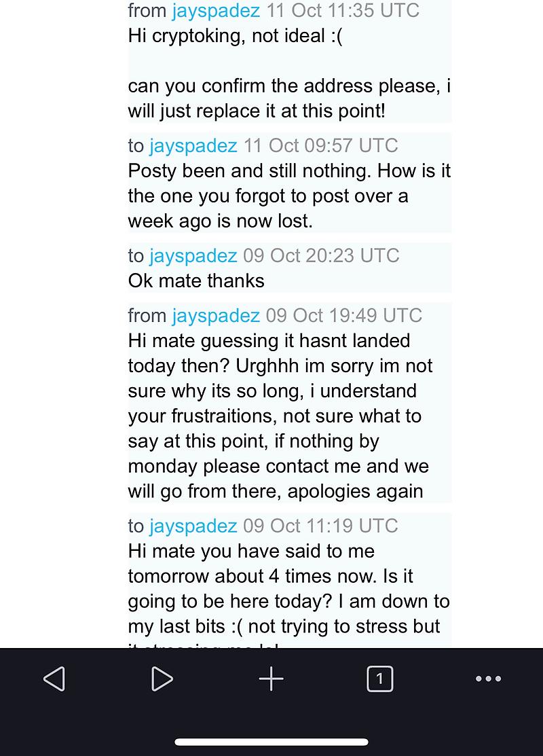Screen dimensions: 543x756
Task: Click the 11 Oct 11:35 UTC timestamp
Action: pyautogui.click(x=342, y=10)
